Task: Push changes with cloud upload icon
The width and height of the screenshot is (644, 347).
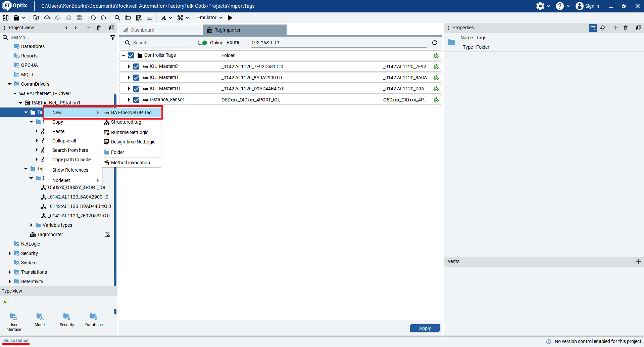Action: 47,18
